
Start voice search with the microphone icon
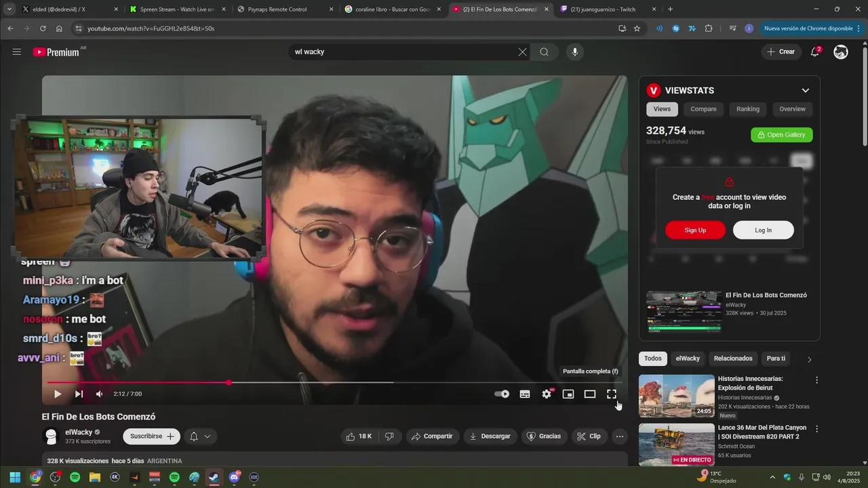click(x=575, y=52)
